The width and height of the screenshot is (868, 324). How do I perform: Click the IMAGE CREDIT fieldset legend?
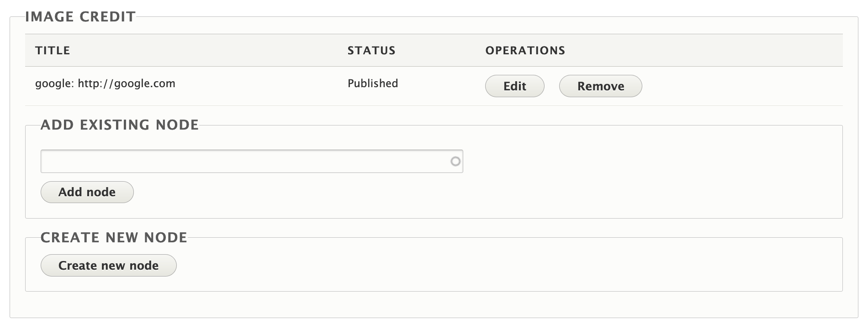[80, 17]
